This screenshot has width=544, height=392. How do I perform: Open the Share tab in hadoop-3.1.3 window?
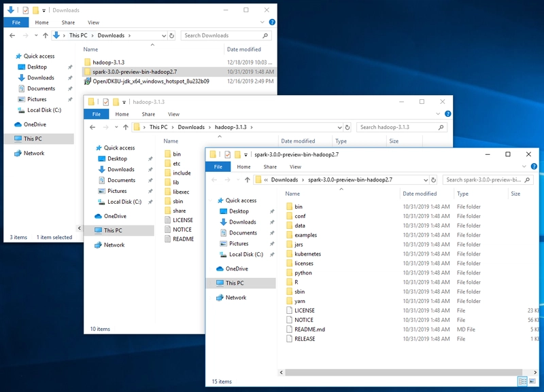click(148, 114)
